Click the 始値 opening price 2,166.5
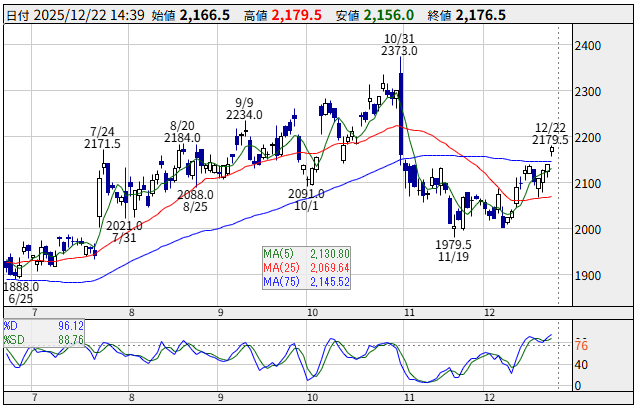637x405 pixels. click(x=206, y=16)
